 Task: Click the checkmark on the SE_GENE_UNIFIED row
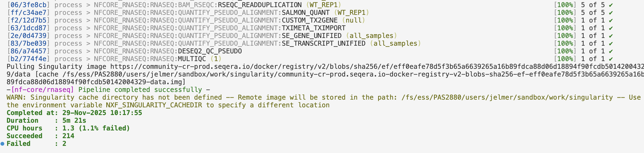click(x=611, y=36)
